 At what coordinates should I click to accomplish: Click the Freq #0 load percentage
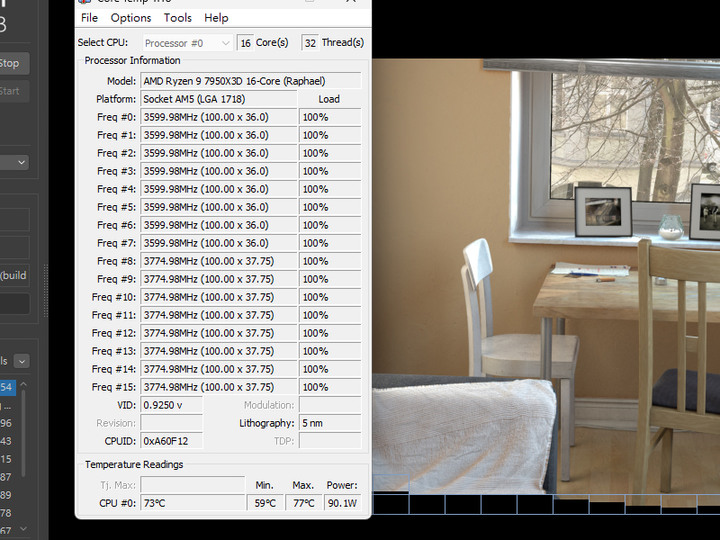[x=330, y=117]
